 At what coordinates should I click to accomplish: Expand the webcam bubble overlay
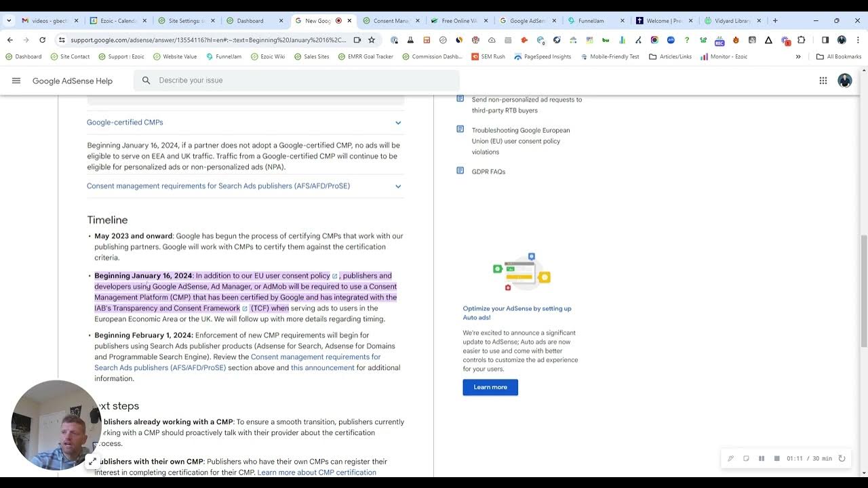click(x=93, y=462)
